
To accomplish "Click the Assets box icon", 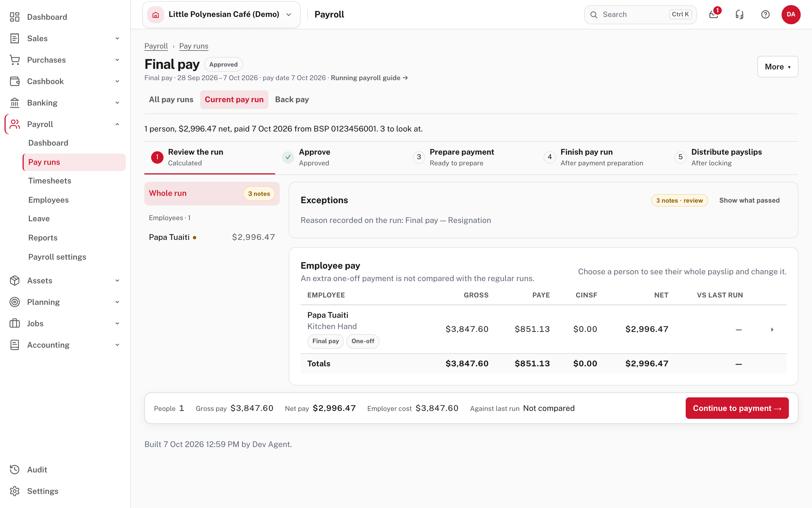I will 14,281.
